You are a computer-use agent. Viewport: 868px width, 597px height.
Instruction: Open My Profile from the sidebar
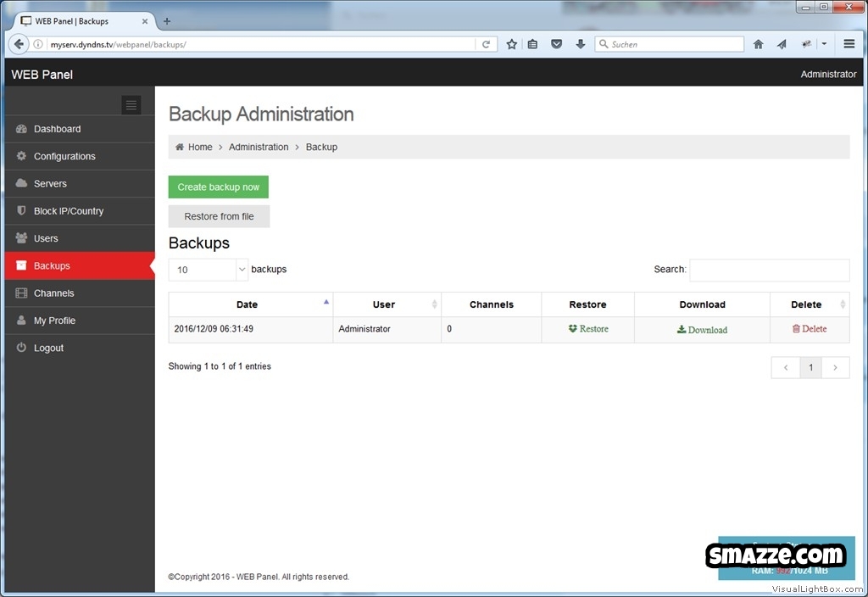tap(79, 320)
